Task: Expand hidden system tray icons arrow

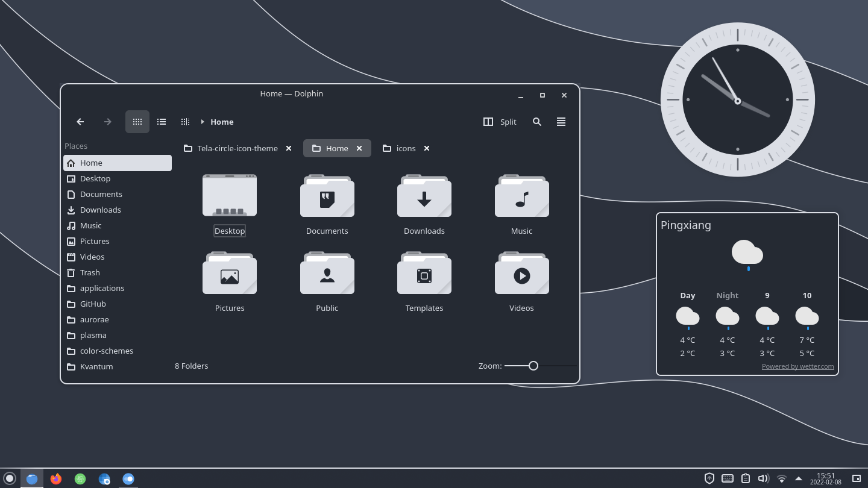Action: (x=799, y=478)
